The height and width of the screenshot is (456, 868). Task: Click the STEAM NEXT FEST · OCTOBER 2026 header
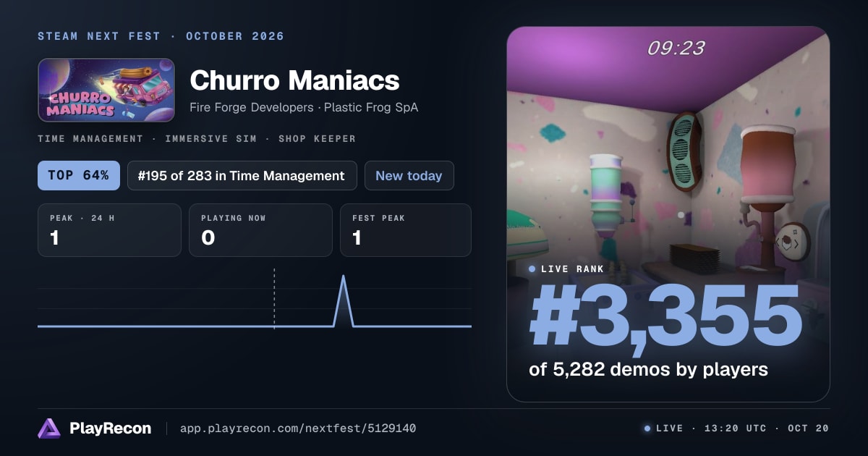coord(161,36)
